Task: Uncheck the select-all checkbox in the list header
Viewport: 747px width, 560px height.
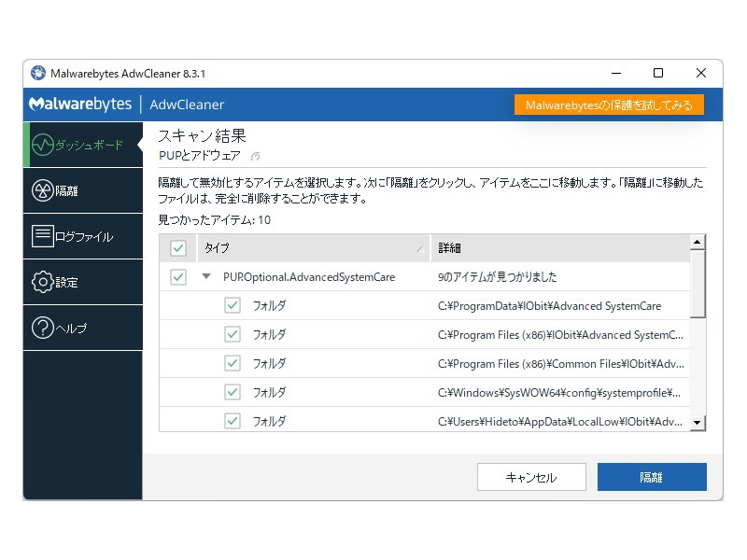Action: pyautogui.click(x=178, y=248)
